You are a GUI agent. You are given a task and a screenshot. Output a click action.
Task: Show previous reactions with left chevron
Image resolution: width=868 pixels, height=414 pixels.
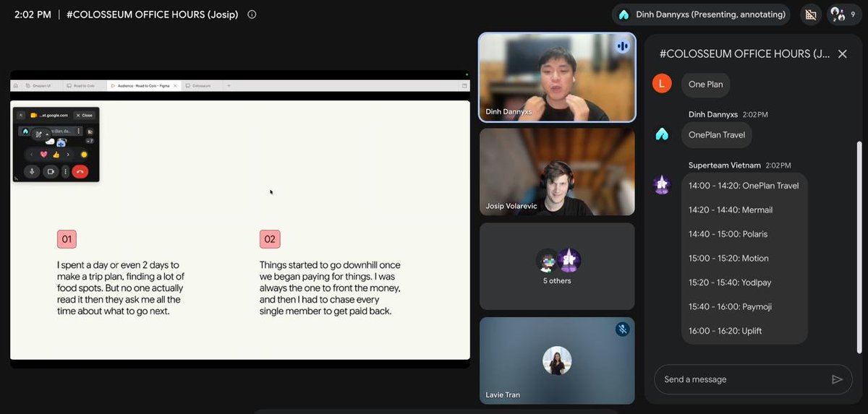click(31, 155)
